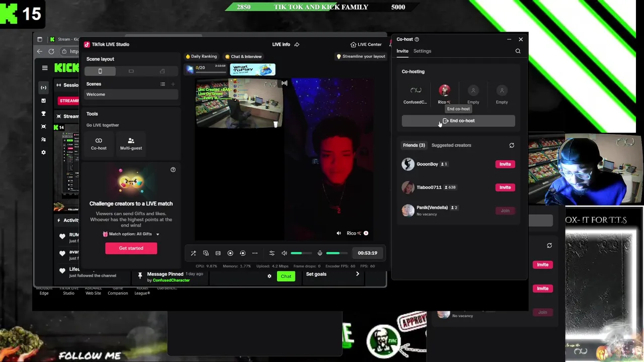Open LIVE info
Image resolution: width=644 pixels, height=362 pixels.
(x=281, y=44)
